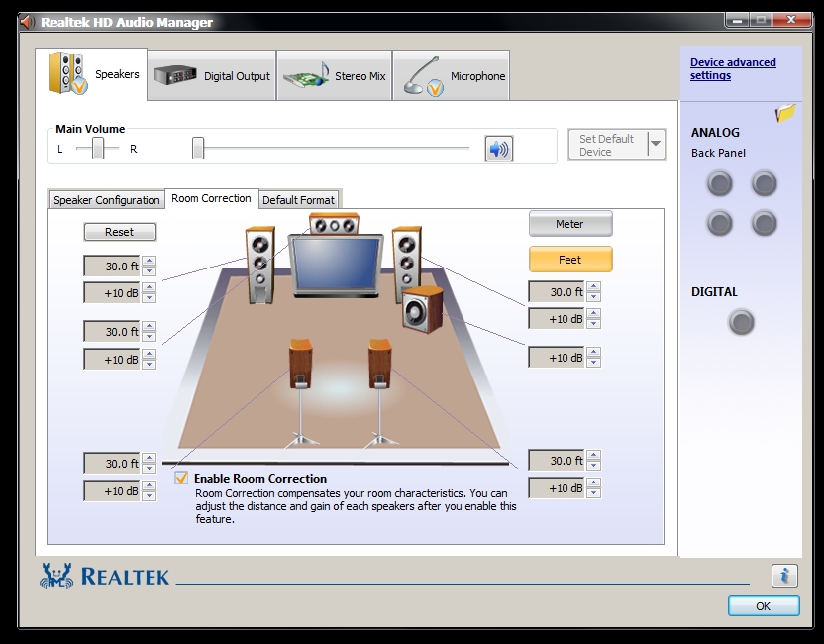Toggle the Meter units button

(x=570, y=224)
